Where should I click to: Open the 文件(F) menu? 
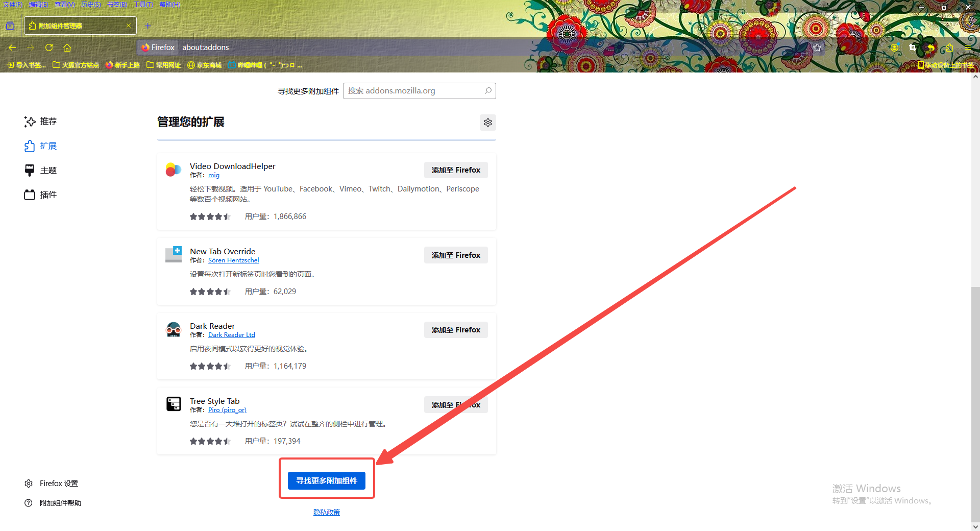pyautogui.click(x=13, y=5)
